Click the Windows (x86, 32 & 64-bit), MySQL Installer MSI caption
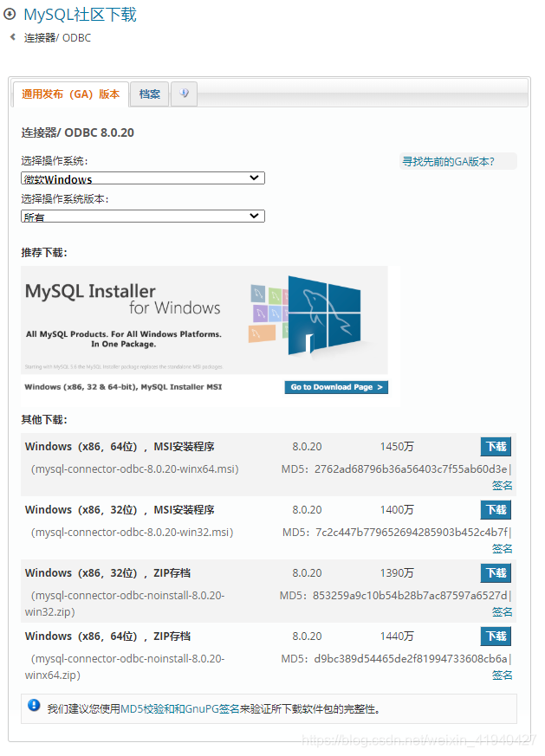Screen dimensions: 545x756 click(x=123, y=387)
